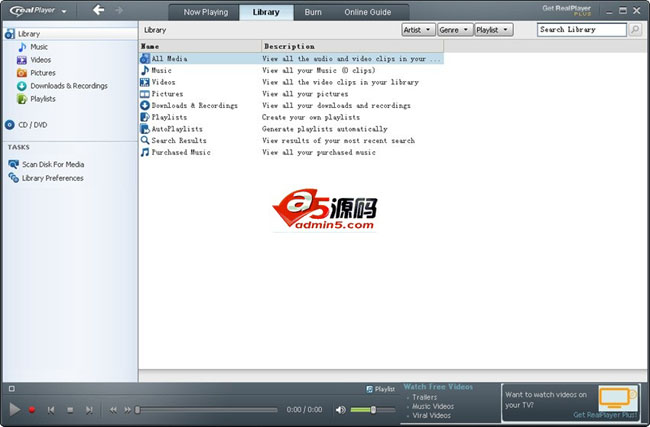Click 'View all your purchased music' description
The height and width of the screenshot is (427, 650).
point(319,152)
